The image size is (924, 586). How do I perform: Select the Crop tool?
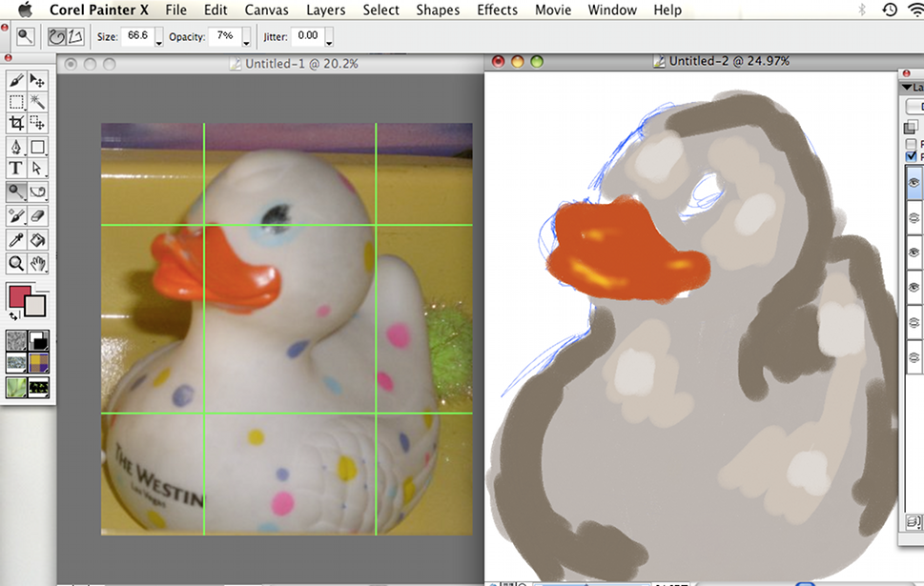16,123
